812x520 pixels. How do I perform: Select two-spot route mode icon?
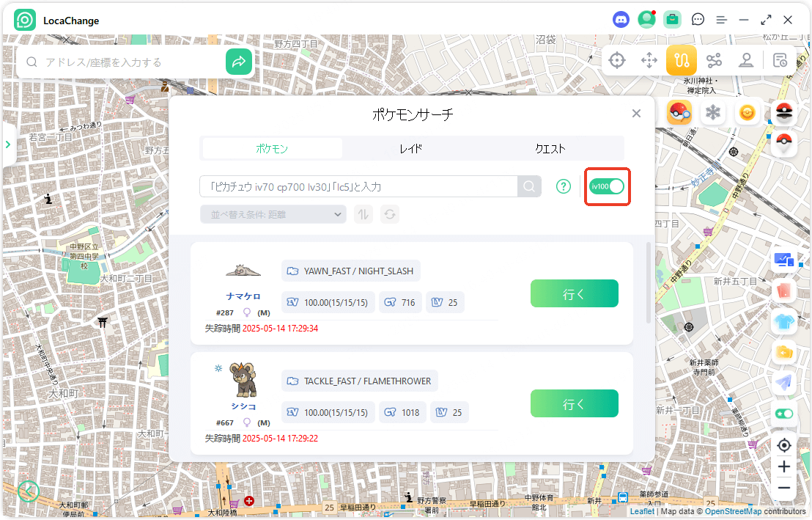[682, 60]
